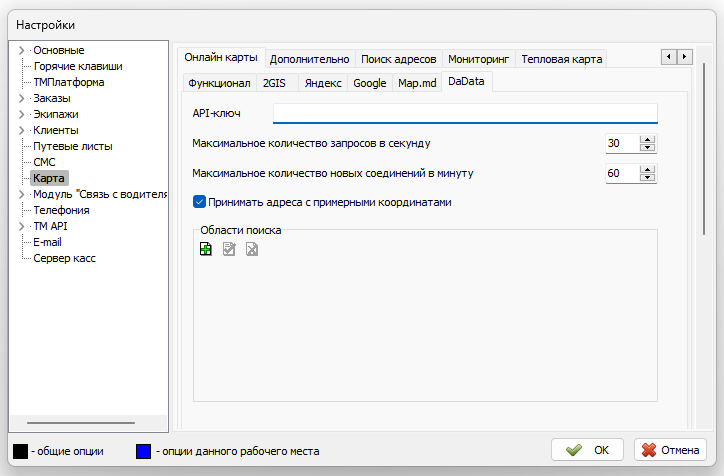Click the blue workplace options color swatch
Screen dimensions: 724x476
coord(143,451)
